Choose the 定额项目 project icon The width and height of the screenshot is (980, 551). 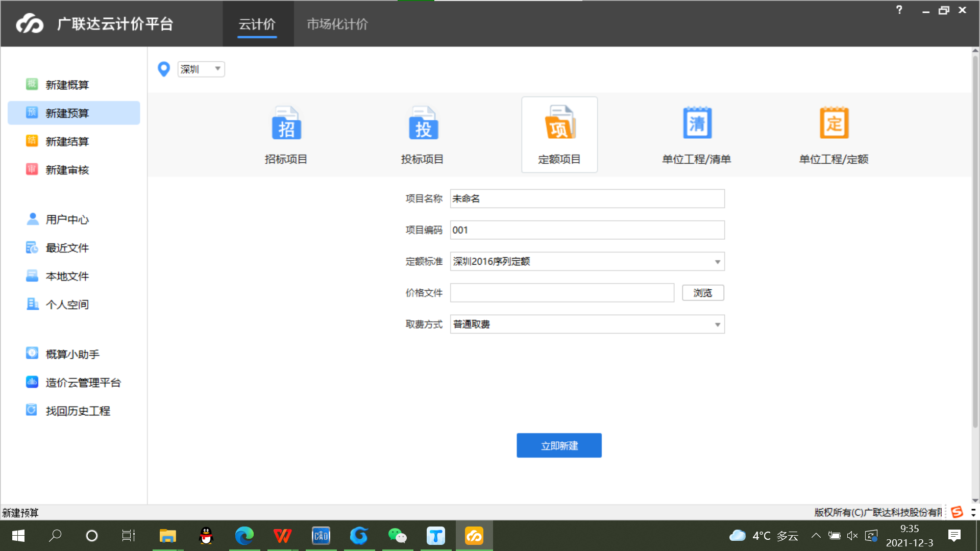559,124
